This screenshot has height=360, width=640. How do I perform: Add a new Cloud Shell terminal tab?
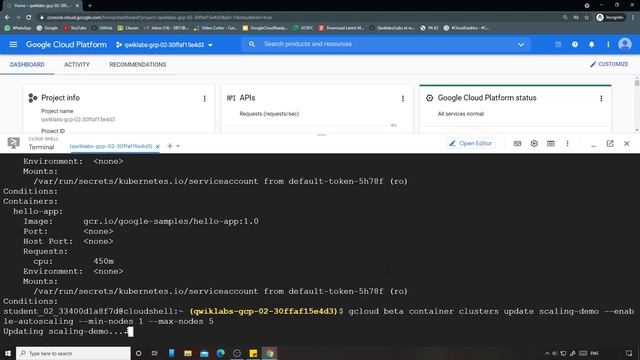point(170,146)
